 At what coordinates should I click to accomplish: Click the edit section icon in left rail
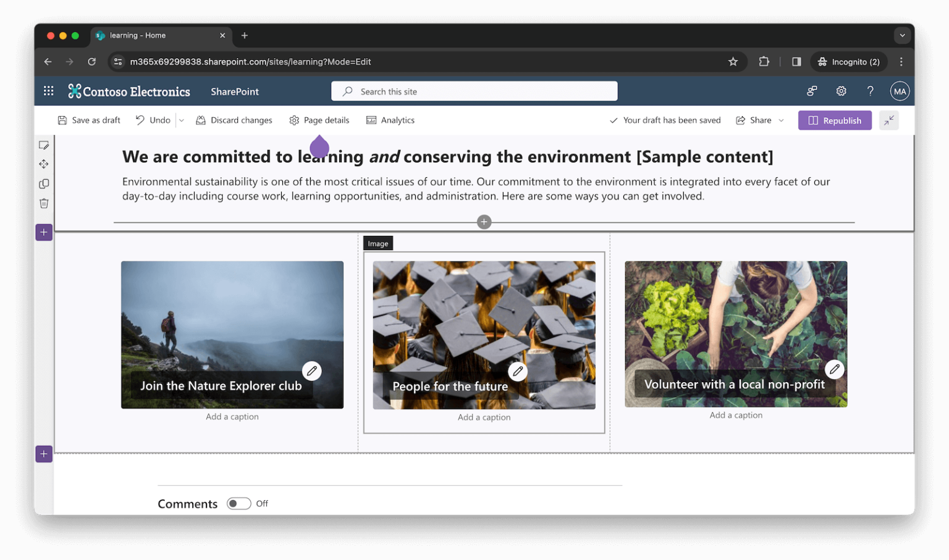(44, 145)
